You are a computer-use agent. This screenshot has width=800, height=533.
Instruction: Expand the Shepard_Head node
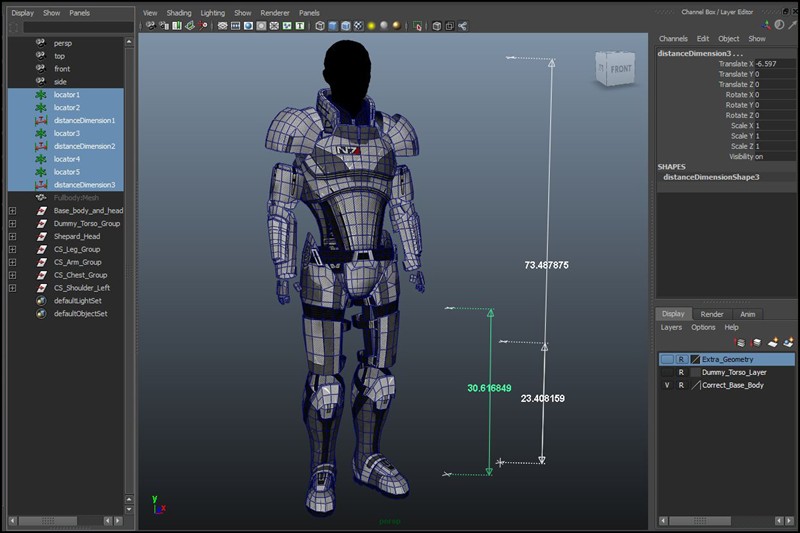[x=12, y=236]
